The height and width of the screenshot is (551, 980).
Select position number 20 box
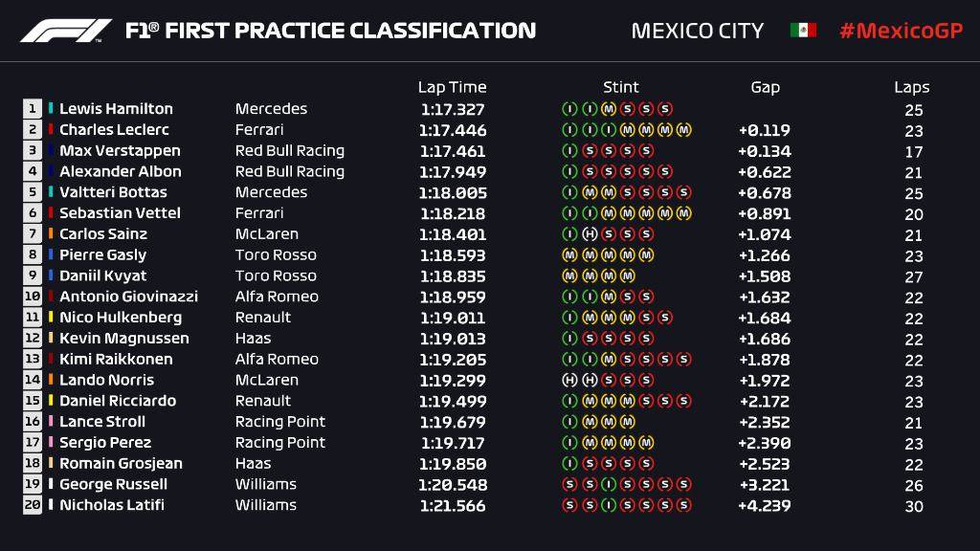click(33, 505)
